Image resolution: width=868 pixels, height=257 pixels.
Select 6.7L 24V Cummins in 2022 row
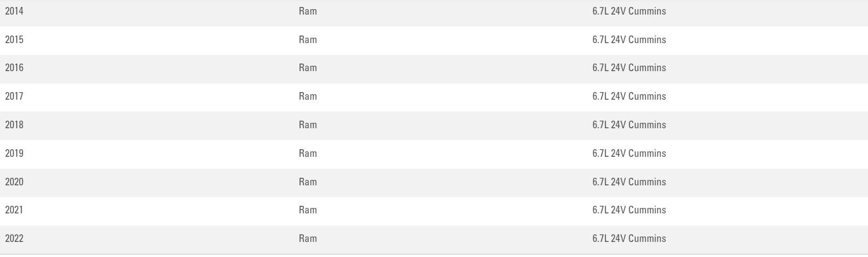(x=629, y=239)
